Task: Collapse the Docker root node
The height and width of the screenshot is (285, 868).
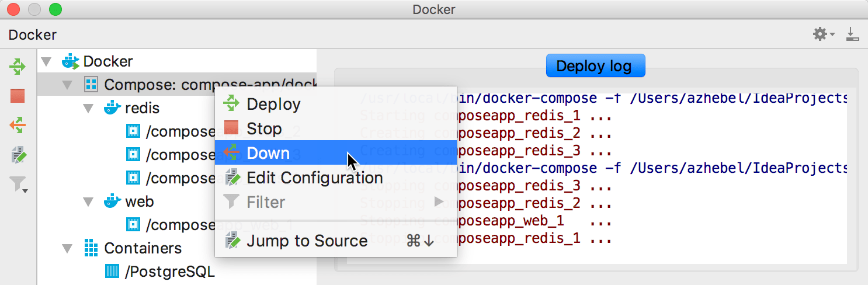Action: click(47, 61)
